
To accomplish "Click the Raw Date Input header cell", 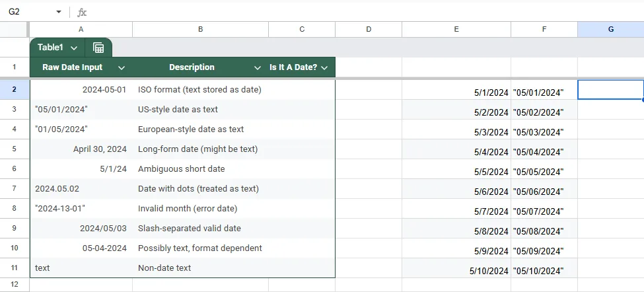I will pos(81,67).
